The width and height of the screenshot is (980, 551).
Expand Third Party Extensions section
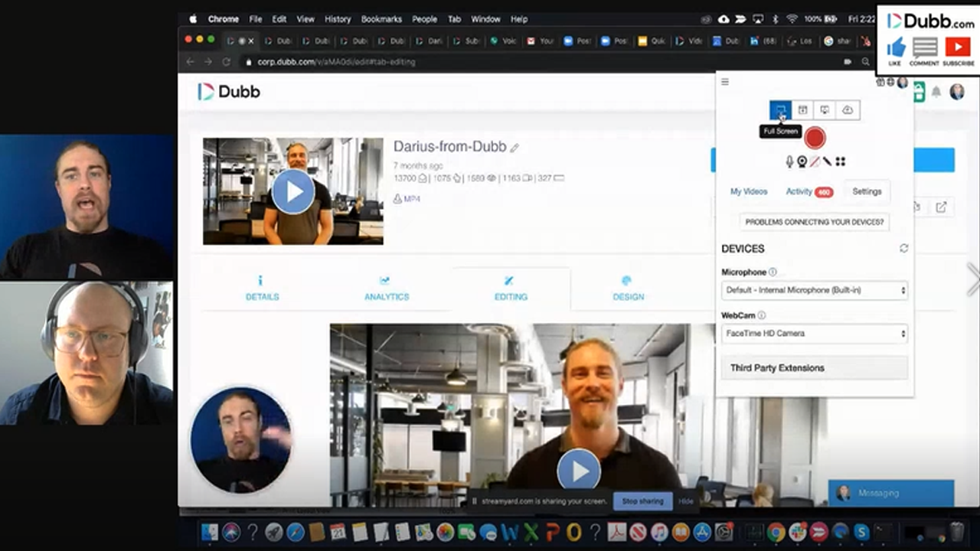pos(815,368)
